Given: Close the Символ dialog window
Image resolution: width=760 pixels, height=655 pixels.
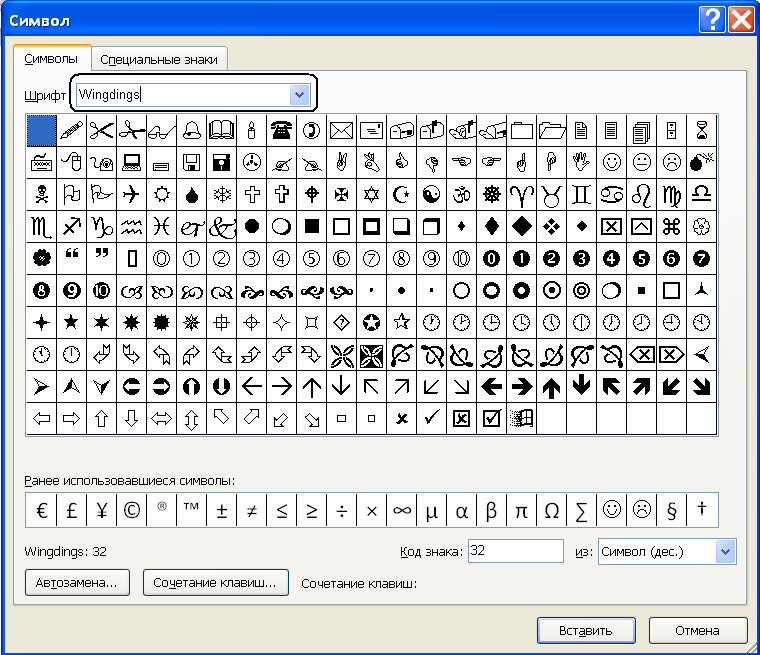Looking at the screenshot, I should pos(742,20).
